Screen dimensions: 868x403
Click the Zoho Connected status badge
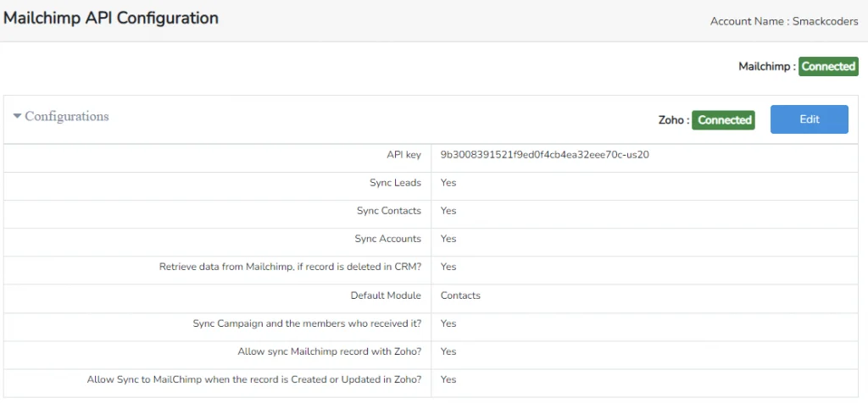724,120
